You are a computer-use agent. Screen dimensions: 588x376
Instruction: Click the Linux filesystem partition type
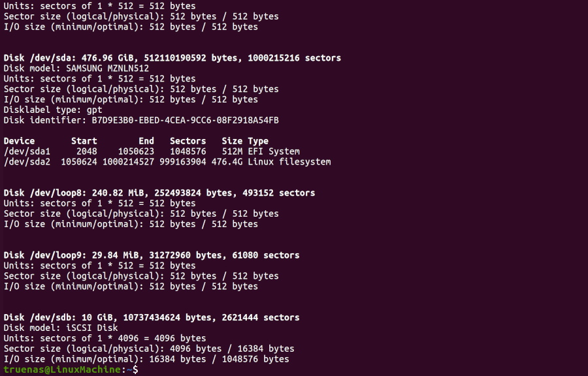click(x=289, y=162)
